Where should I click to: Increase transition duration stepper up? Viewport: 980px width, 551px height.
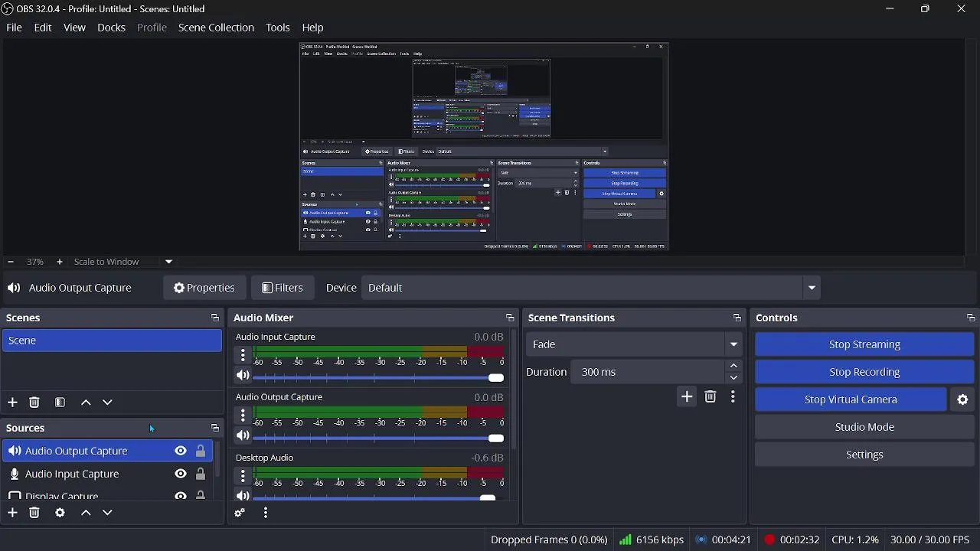click(734, 366)
